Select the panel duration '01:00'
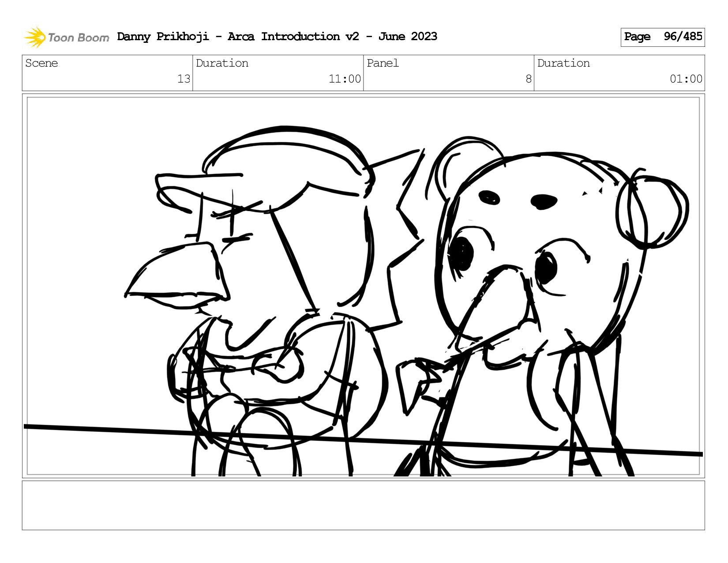Screen dimensions: 728x563 686,79
